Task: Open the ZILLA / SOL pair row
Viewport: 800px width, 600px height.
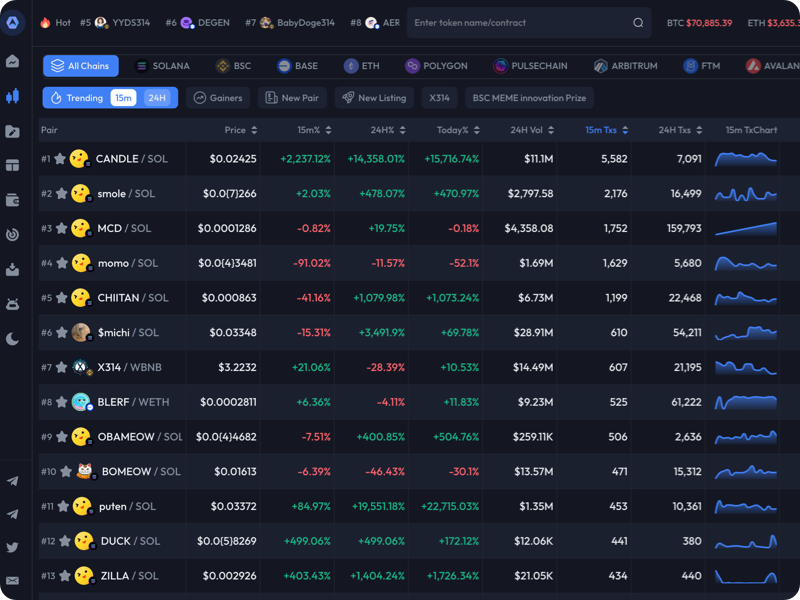Action: pos(418,576)
